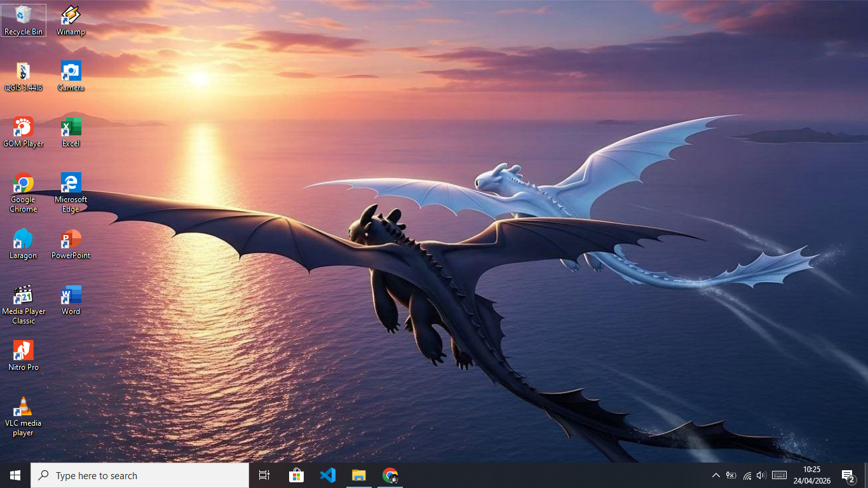This screenshot has height=488, width=868.
Task: Open the Wi-Fi network tray icon
Action: pos(747,475)
